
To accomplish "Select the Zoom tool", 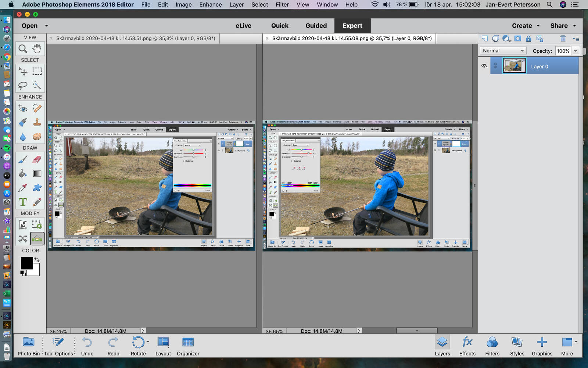I will pos(23,49).
